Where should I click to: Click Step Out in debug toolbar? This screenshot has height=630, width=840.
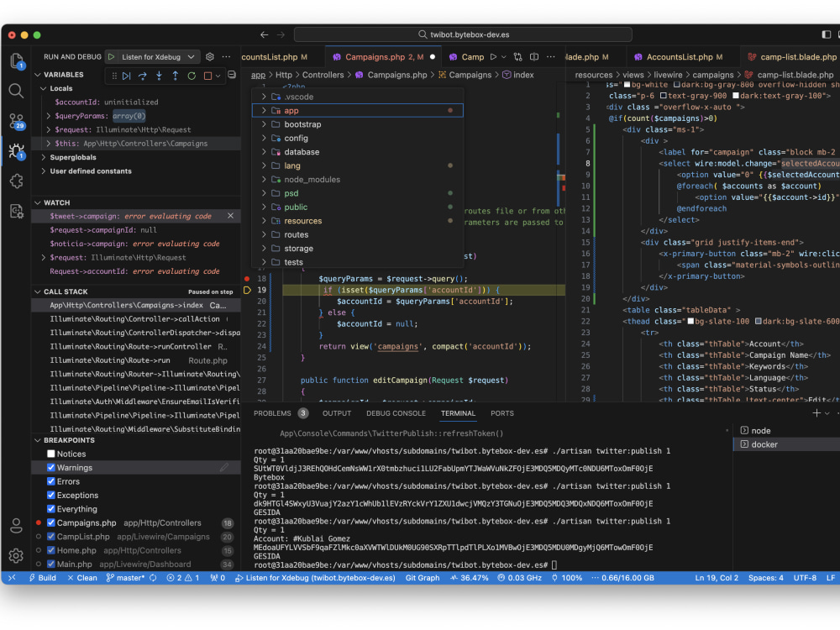[176, 76]
